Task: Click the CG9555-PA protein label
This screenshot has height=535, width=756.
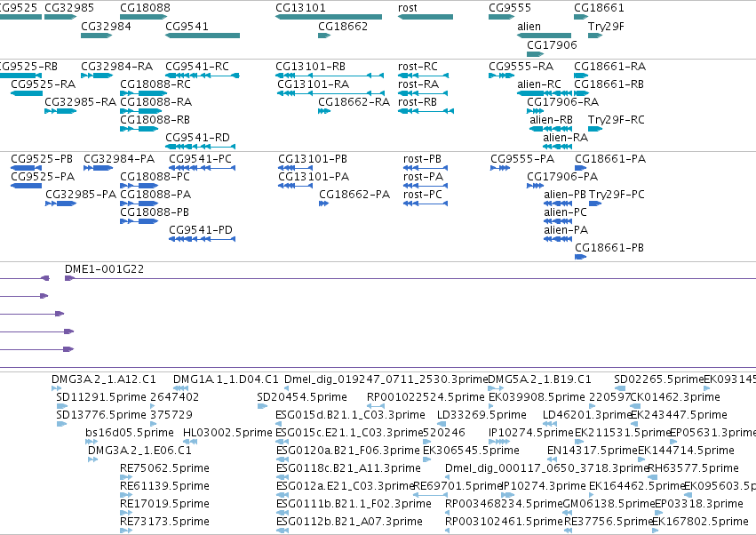Action: coord(522,159)
